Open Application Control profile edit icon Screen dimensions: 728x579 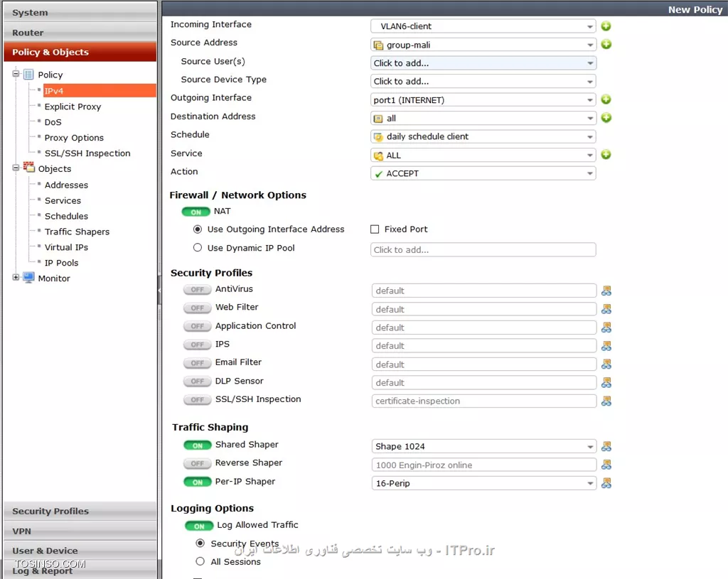click(x=606, y=328)
